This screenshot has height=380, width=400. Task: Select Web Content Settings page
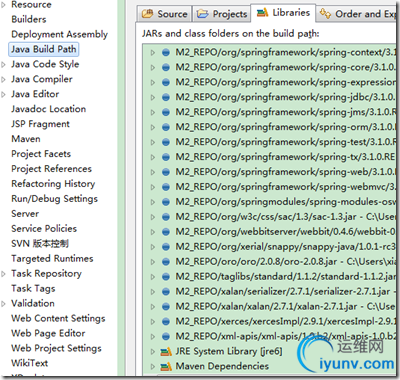58,319
